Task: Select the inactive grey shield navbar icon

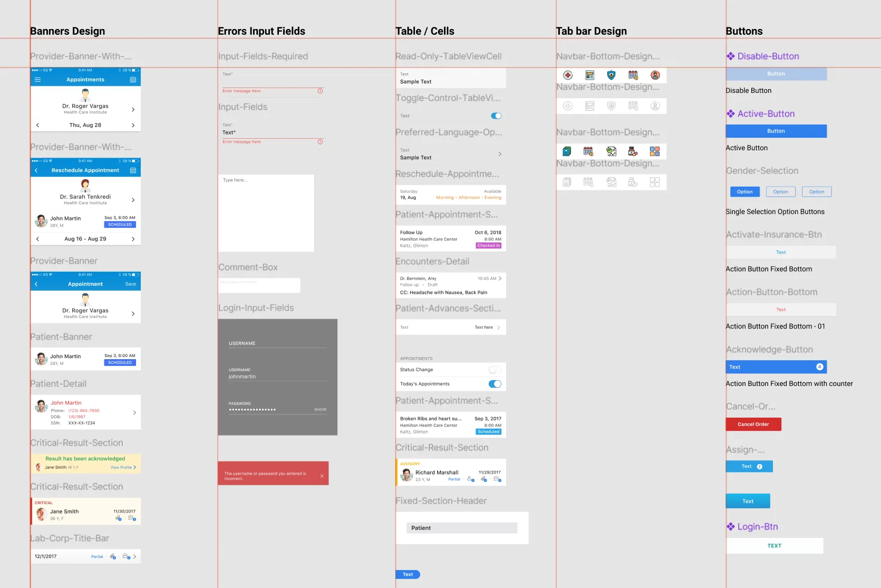Action: (x=611, y=106)
